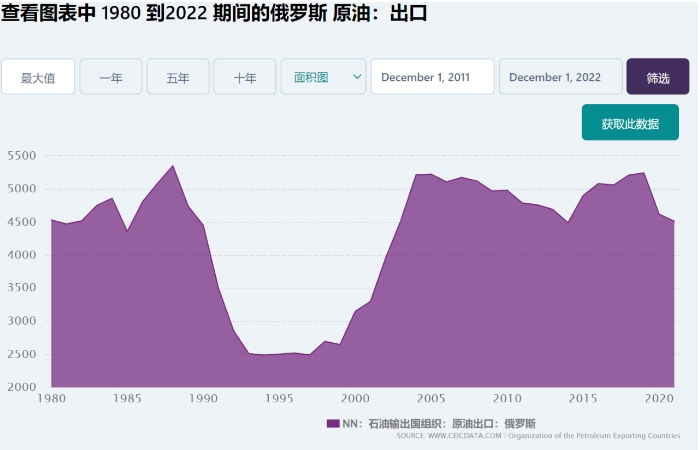Toggle the purple legend swatch for 俄罗斯 series
Viewport: 700px width, 450px height.
(333, 423)
